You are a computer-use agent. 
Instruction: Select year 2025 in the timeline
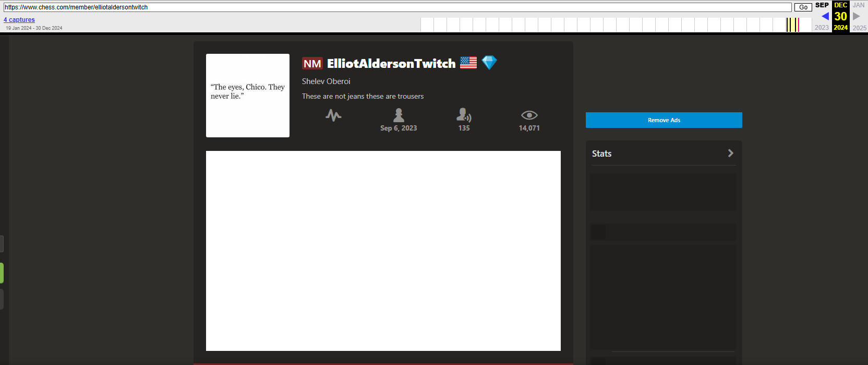(x=860, y=28)
